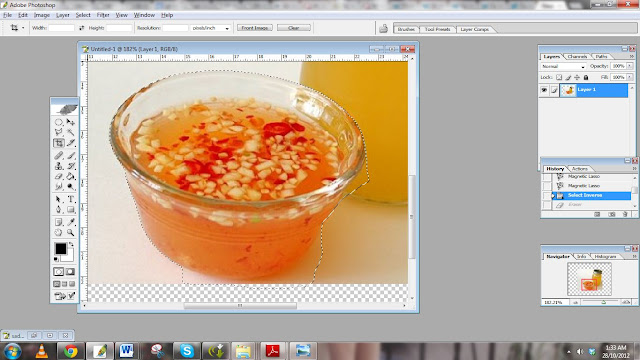Open Tool Presets palette well tab
This screenshot has width=640, height=360.
(x=437, y=29)
